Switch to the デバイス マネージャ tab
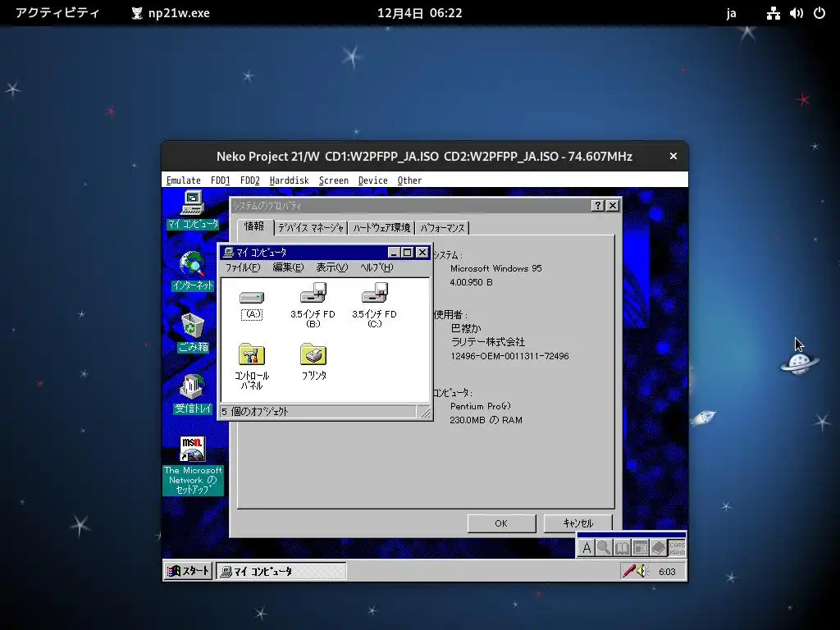The height and width of the screenshot is (630, 840). tap(311, 228)
